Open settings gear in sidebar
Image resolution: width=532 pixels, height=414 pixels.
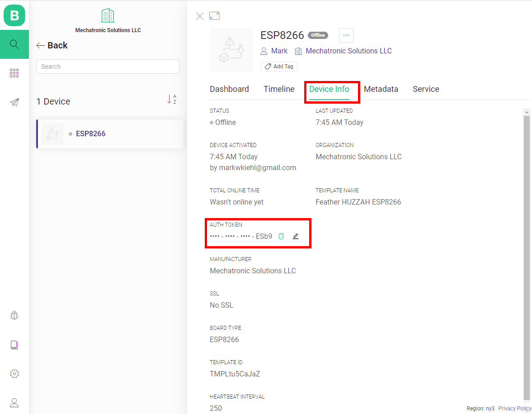click(14, 374)
